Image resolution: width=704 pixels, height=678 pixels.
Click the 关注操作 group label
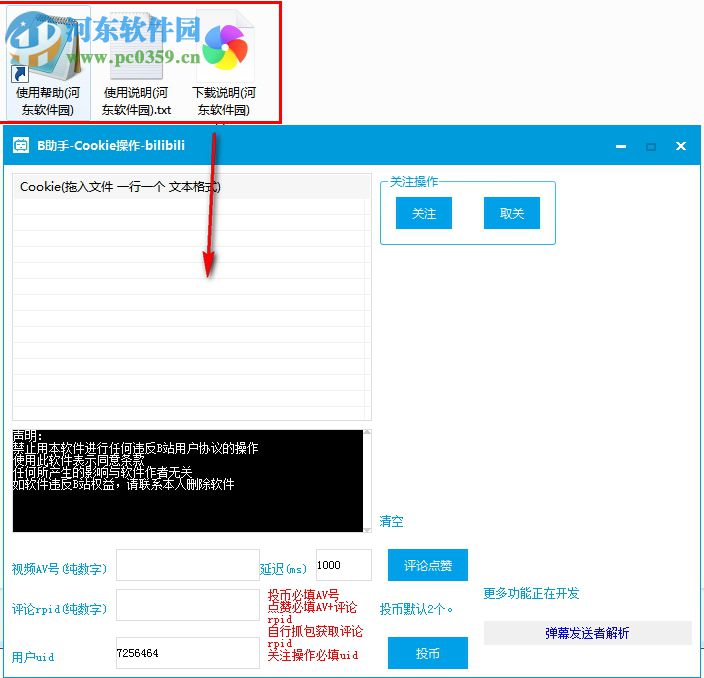click(414, 181)
